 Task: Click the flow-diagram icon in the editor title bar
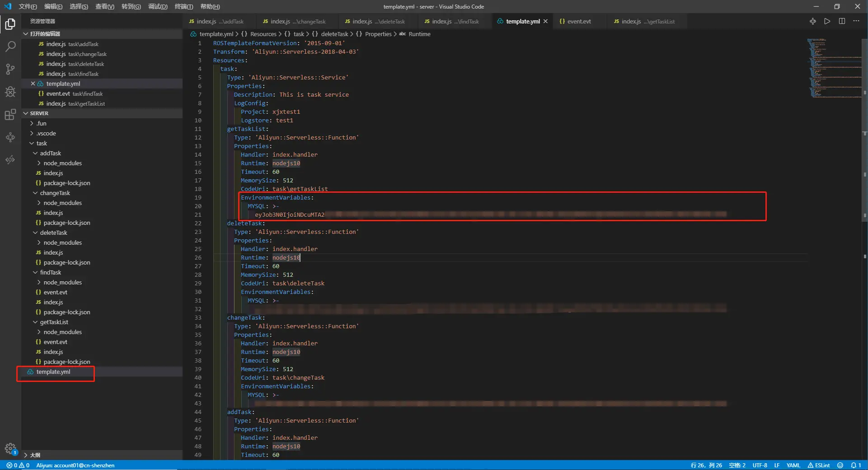(813, 21)
